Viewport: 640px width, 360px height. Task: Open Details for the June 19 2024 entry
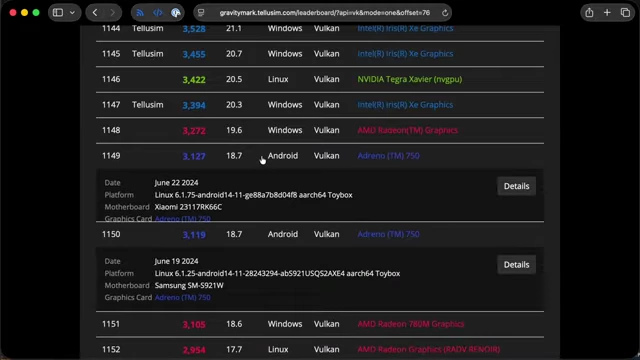pyautogui.click(x=516, y=264)
